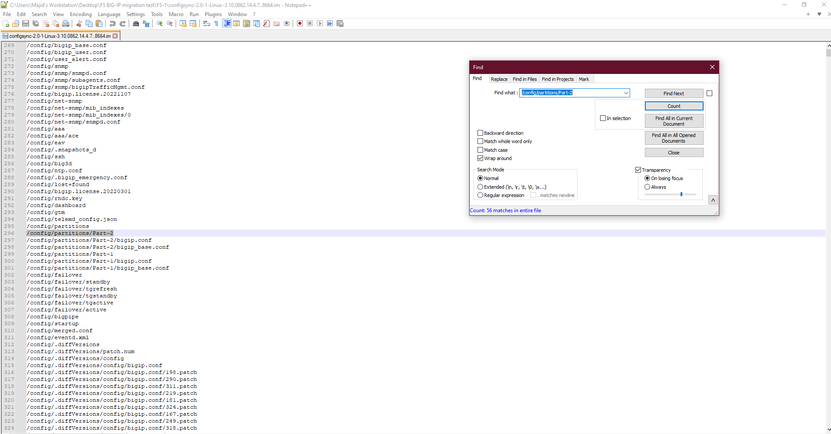
Task: Select Regular expression search mode
Action: (x=480, y=196)
